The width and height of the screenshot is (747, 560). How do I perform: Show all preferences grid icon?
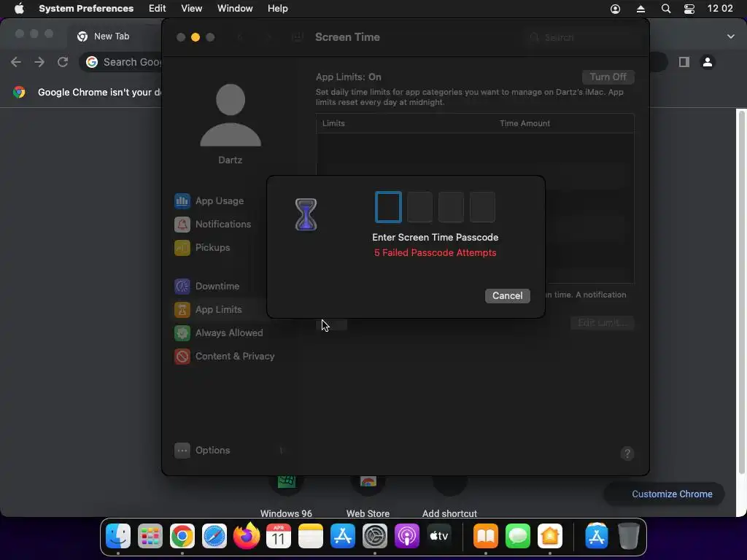298,37
